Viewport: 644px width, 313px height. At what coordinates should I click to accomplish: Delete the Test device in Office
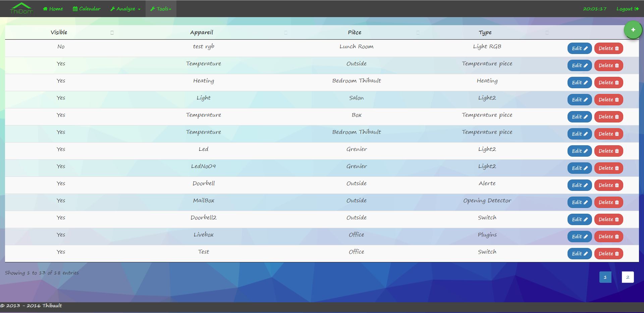pyautogui.click(x=609, y=254)
